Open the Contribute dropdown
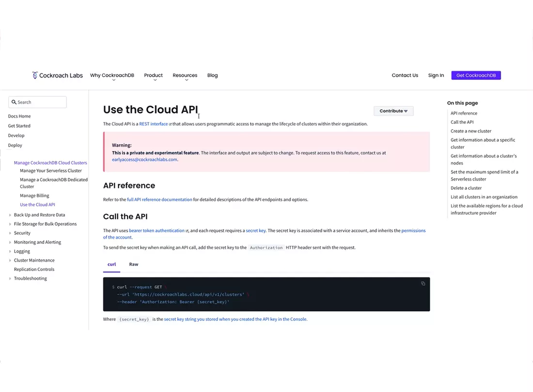This screenshot has width=533, height=392. click(393, 111)
